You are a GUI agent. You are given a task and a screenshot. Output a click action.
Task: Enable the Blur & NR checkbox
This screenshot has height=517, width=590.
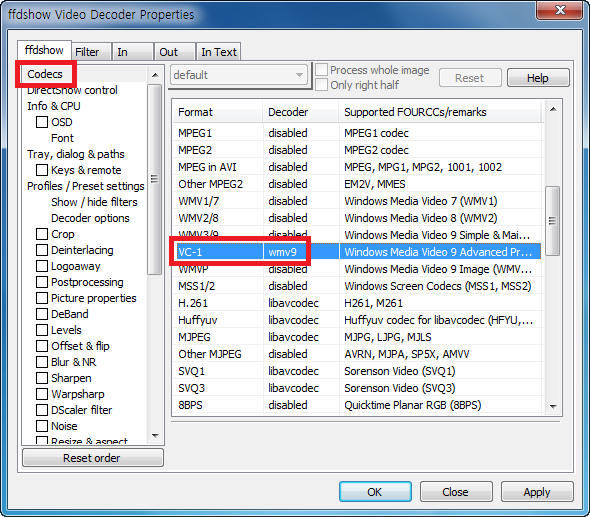(42, 362)
